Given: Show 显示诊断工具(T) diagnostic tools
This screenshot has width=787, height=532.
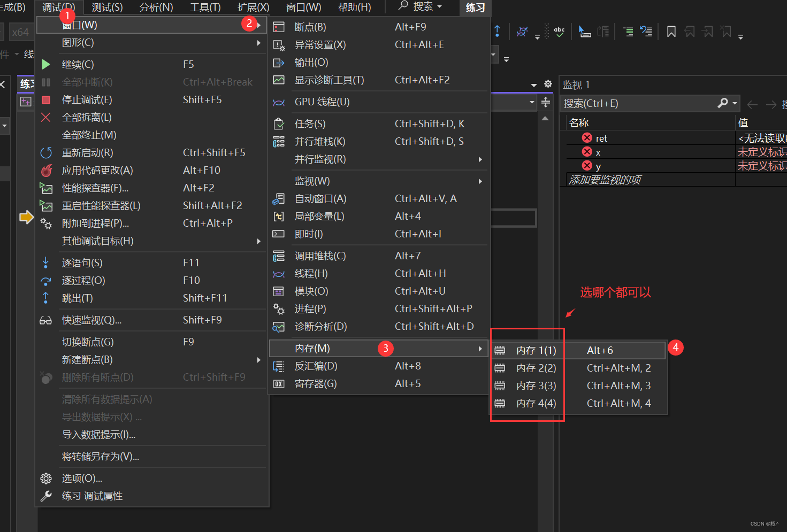Looking at the screenshot, I should pyautogui.click(x=379, y=80).
